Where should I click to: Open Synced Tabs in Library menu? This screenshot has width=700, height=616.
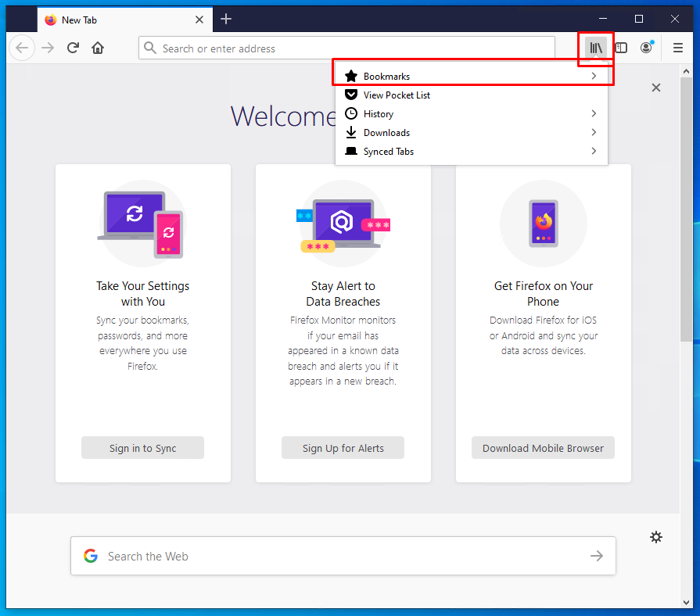(x=471, y=151)
